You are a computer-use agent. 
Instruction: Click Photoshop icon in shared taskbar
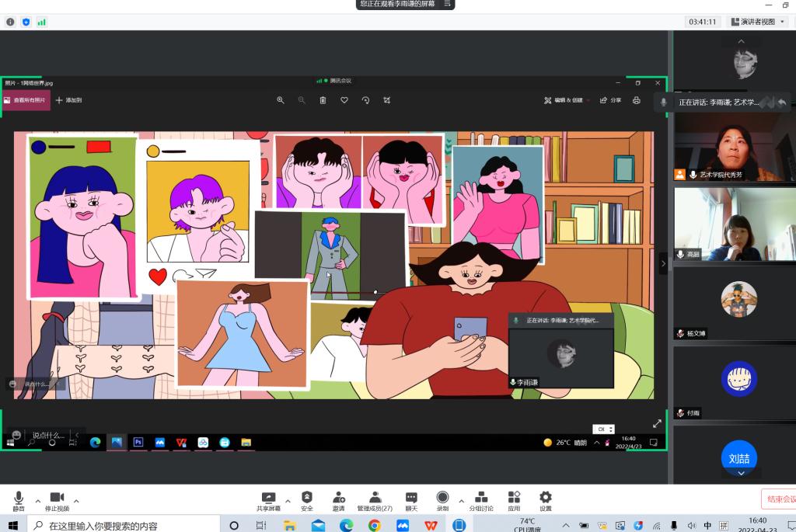138,442
